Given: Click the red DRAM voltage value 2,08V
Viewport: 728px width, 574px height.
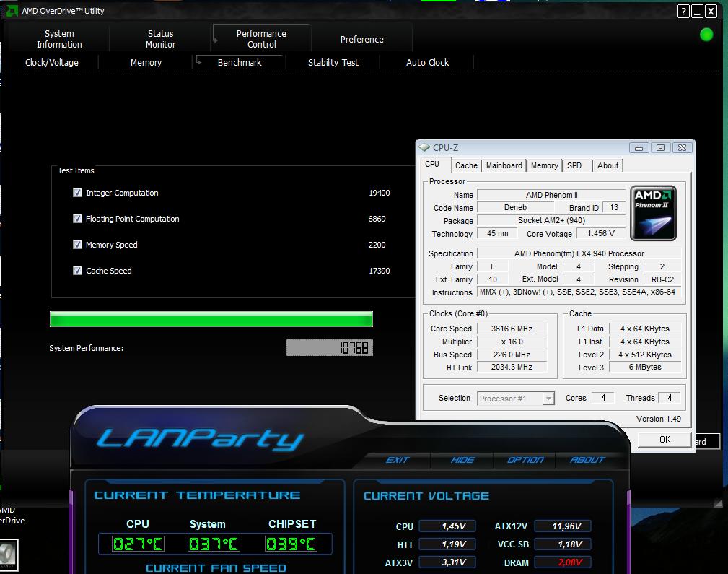Looking at the screenshot, I should [x=563, y=562].
